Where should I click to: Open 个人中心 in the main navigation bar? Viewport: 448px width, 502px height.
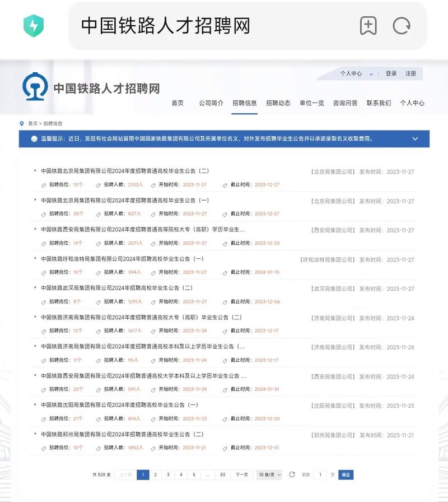tap(412, 103)
